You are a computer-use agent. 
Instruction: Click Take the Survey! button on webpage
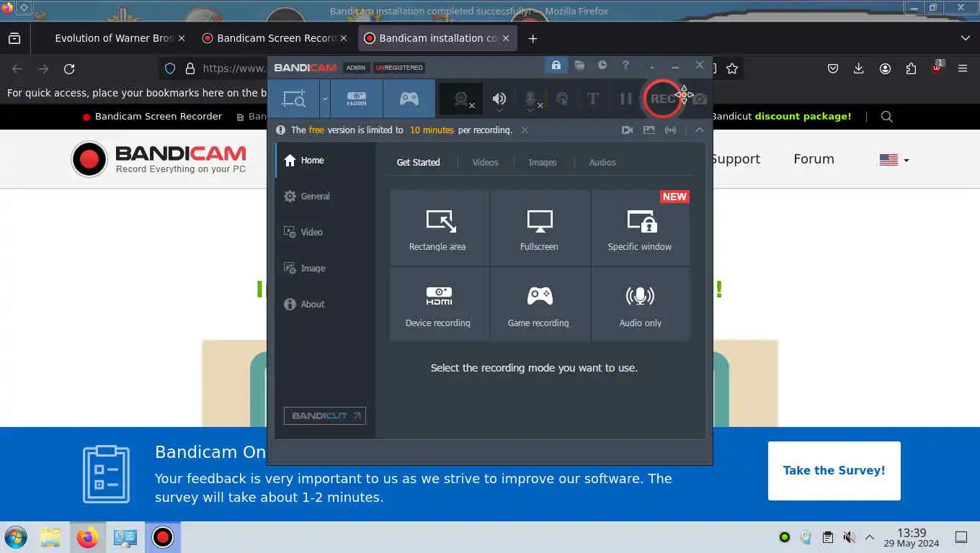(x=834, y=471)
